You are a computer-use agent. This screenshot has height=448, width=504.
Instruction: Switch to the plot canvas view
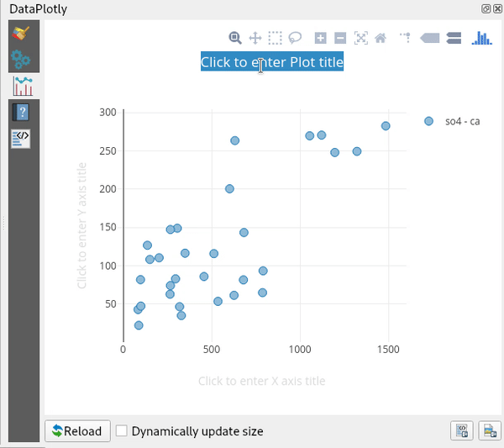click(23, 86)
